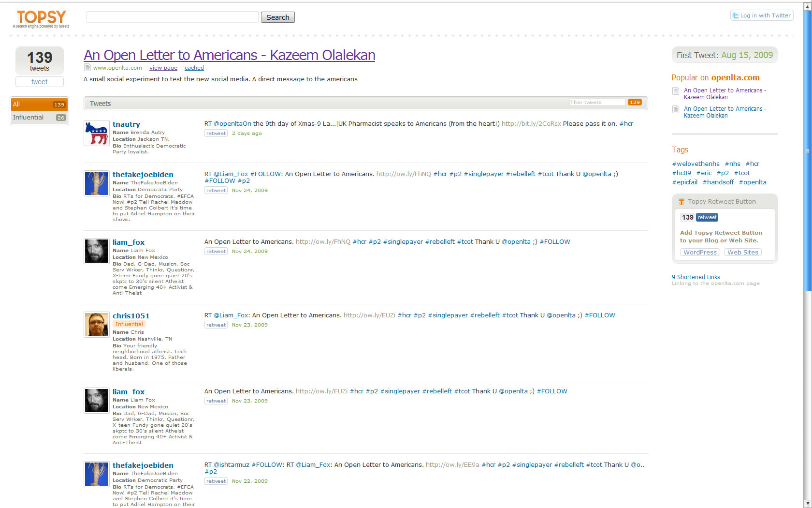Click the scrollbar down arrow
The image size is (812, 508).
(807, 504)
